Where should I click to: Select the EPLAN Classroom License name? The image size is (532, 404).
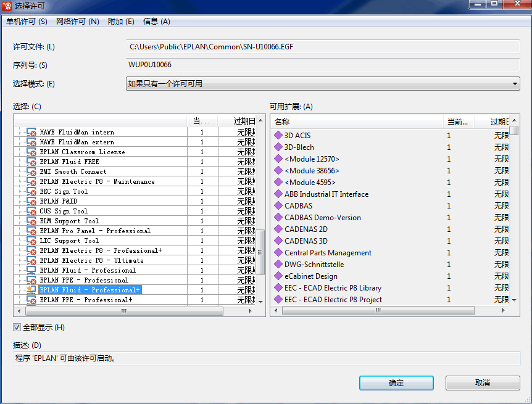(x=83, y=152)
